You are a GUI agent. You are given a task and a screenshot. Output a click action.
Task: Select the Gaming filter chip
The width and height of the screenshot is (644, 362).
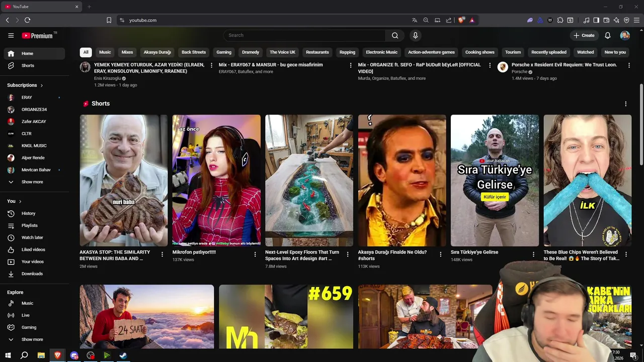(224, 52)
